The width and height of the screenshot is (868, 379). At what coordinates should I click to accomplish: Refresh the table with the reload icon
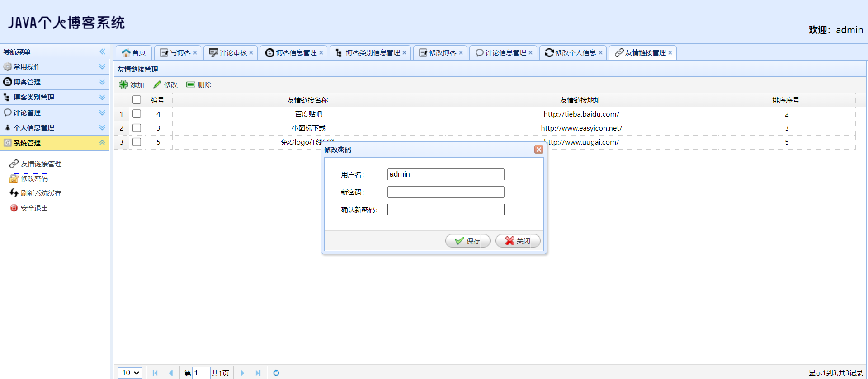click(276, 373)
